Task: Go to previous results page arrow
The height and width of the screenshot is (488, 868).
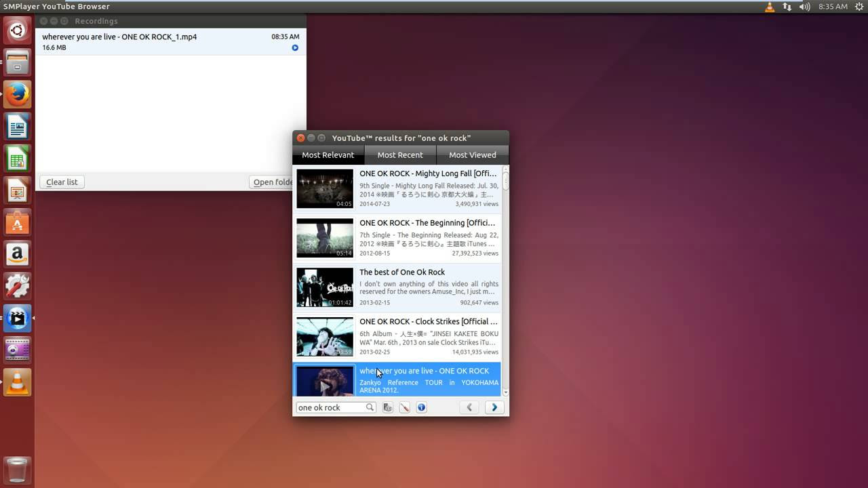Action: pyautogui.click(x=469, y=407)
